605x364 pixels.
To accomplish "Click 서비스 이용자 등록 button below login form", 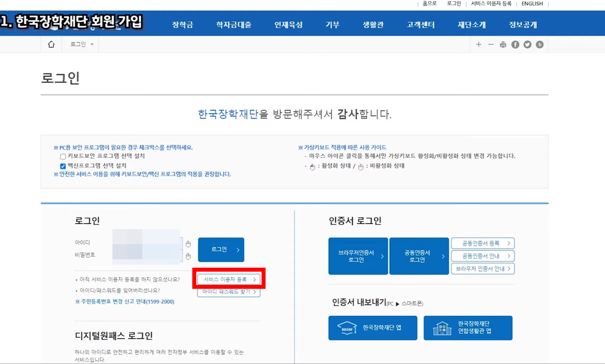I will coord(229,280).
